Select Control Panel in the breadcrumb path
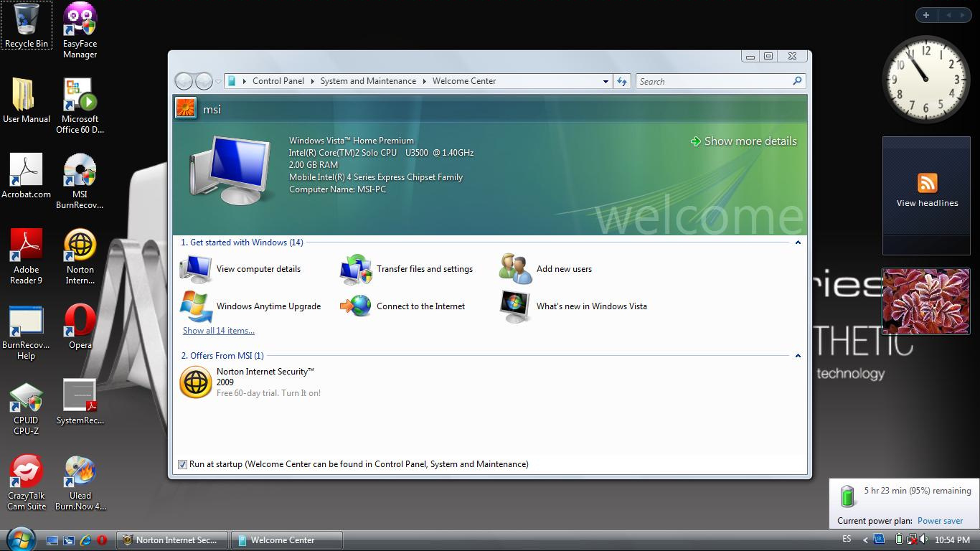980x551 pixels. click(x=278, y=81)
